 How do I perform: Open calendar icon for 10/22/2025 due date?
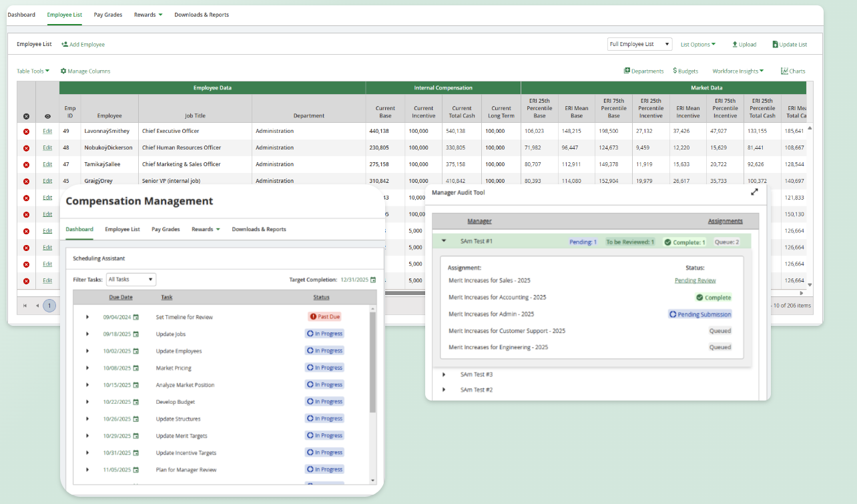[x=136, y=402]
